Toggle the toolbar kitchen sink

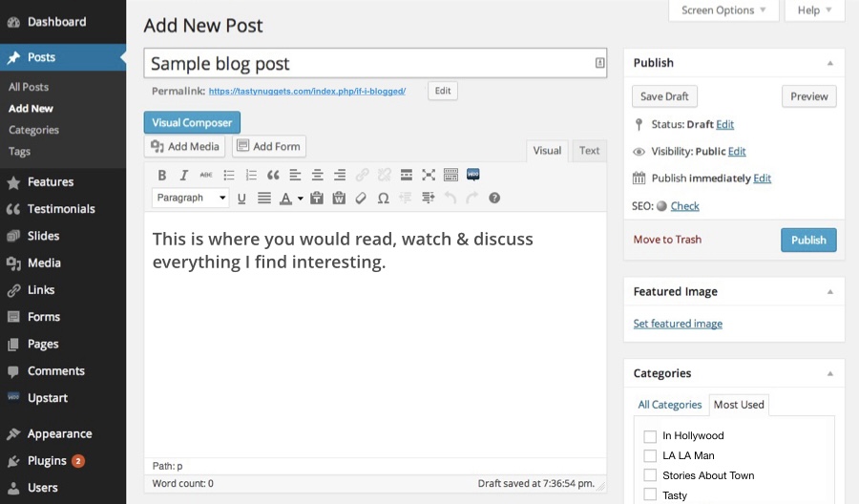[x=450, y=176]
